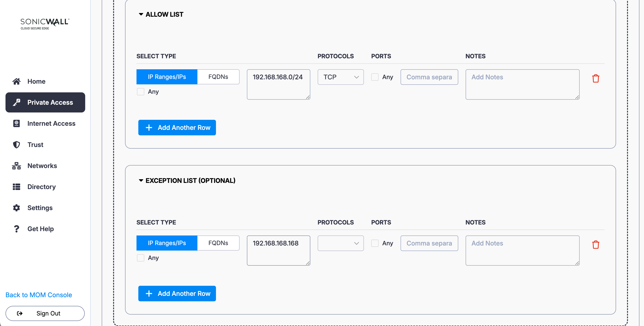Viewport: 644px width, 326px height.
Task: Open the empty Exception List protocol dropdown
Action: (x=340, y=243)
